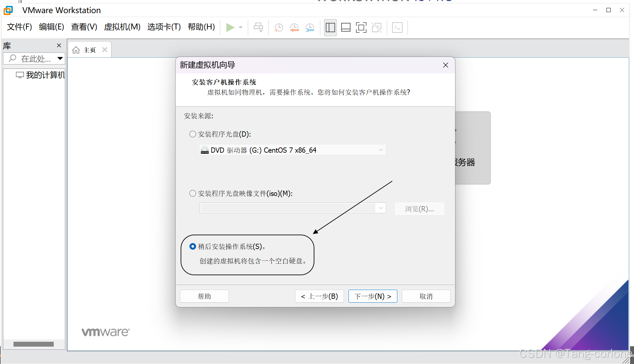Expand the DVD drive CentOS 7 dropdown
The height and width of the screenshot is (364, 634).
pos(381,150)
